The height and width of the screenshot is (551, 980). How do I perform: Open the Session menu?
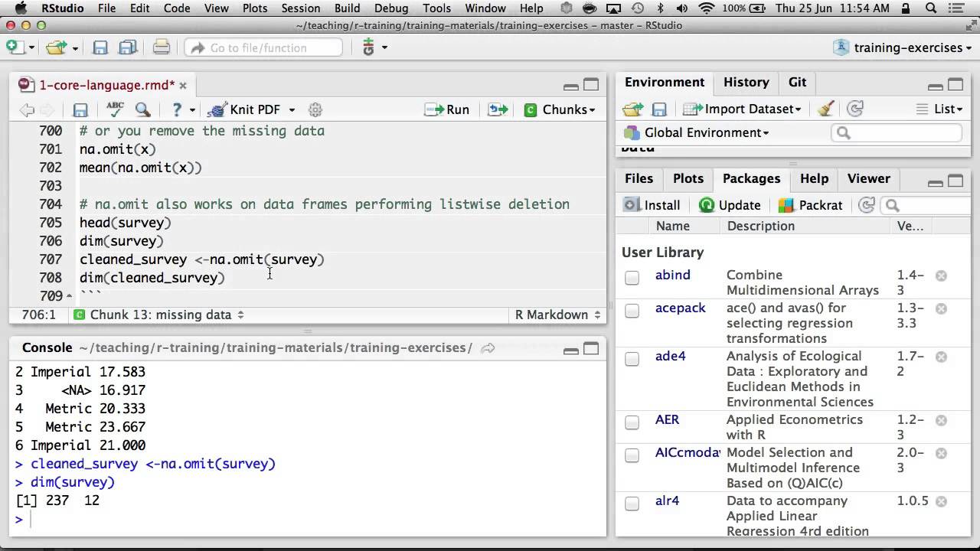pyautogui.click(x=300, y=8)
